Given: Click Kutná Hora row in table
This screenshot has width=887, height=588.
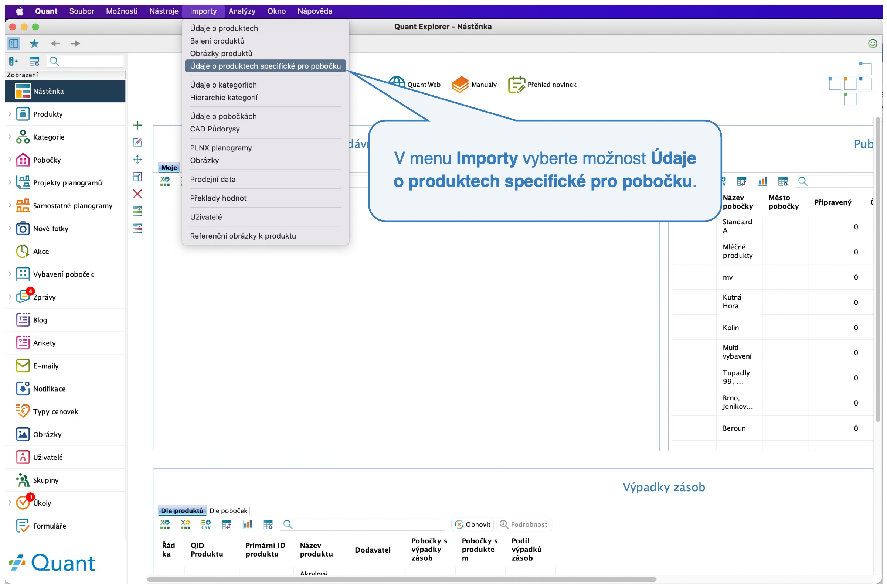Looking at the screenshot, I should point(771,302).
